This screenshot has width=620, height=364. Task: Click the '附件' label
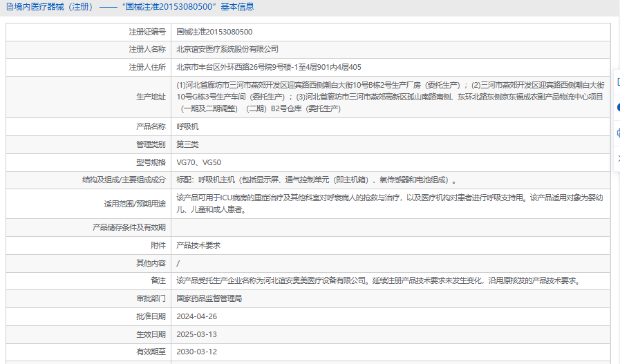click(x=158, y=245)
